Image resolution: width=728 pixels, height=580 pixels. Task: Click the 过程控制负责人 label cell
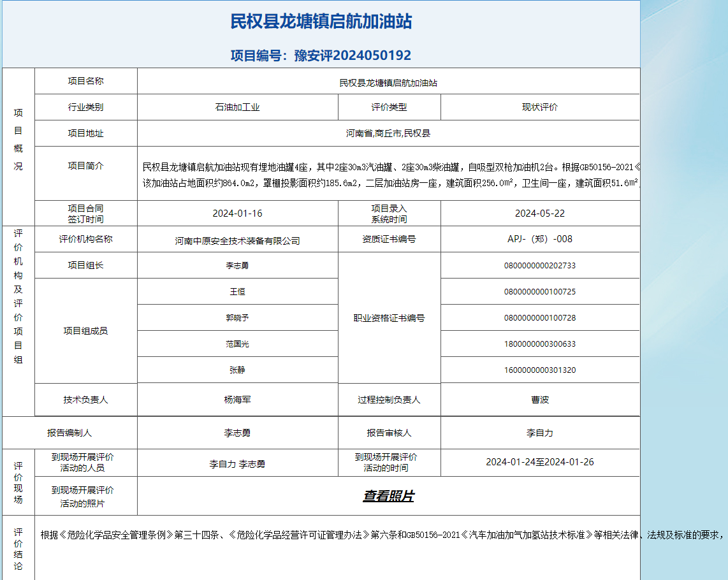[x=389, y=400]
